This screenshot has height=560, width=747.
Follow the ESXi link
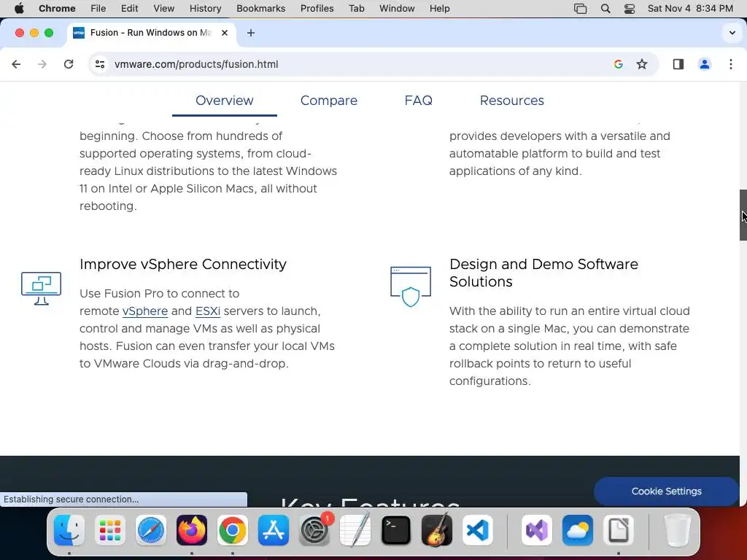point(208,311)
